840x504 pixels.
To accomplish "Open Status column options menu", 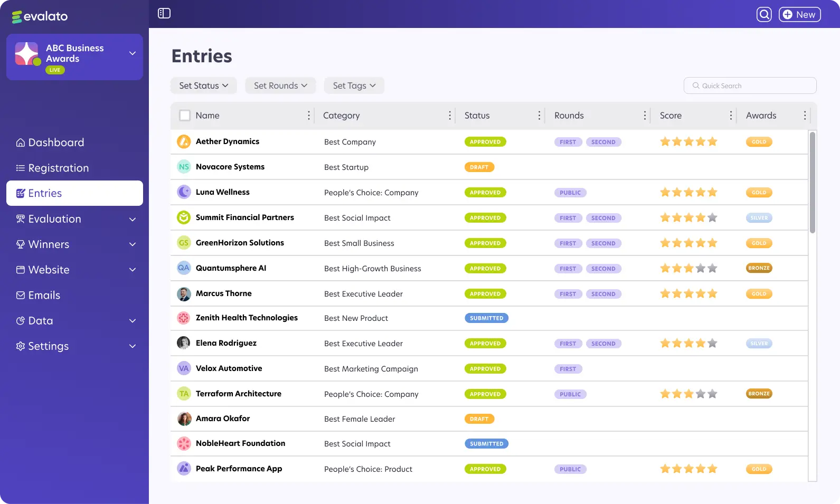I will (539, 116).
